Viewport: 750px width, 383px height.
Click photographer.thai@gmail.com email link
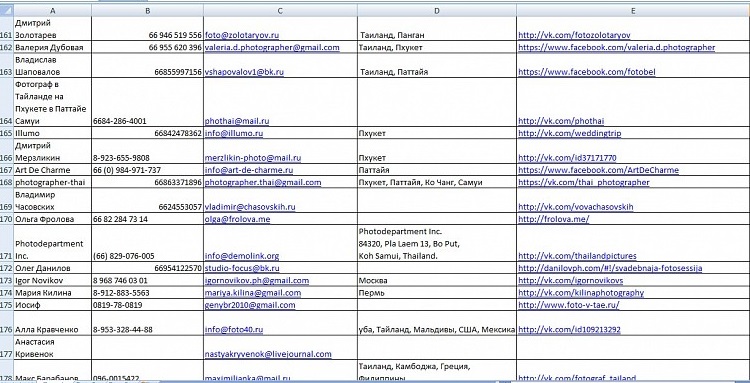[263, 183]
